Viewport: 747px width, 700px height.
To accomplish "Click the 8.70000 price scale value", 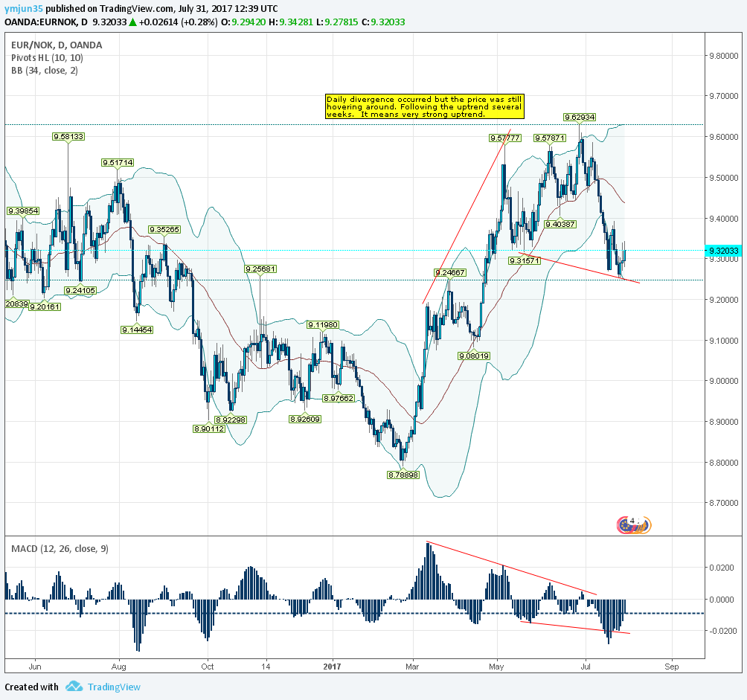I will [724, 503].
